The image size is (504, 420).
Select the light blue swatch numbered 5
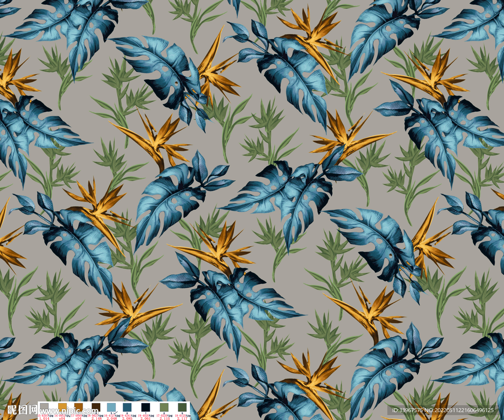pyautogui.click(x=111, y=407)
